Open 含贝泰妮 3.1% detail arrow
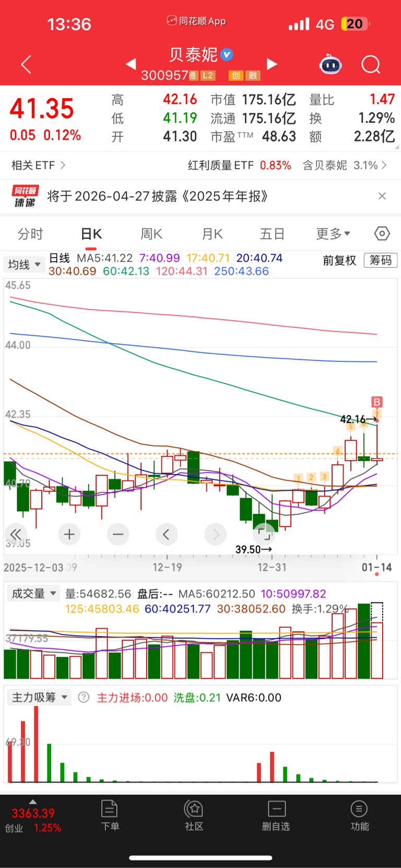 click(345, 166)
